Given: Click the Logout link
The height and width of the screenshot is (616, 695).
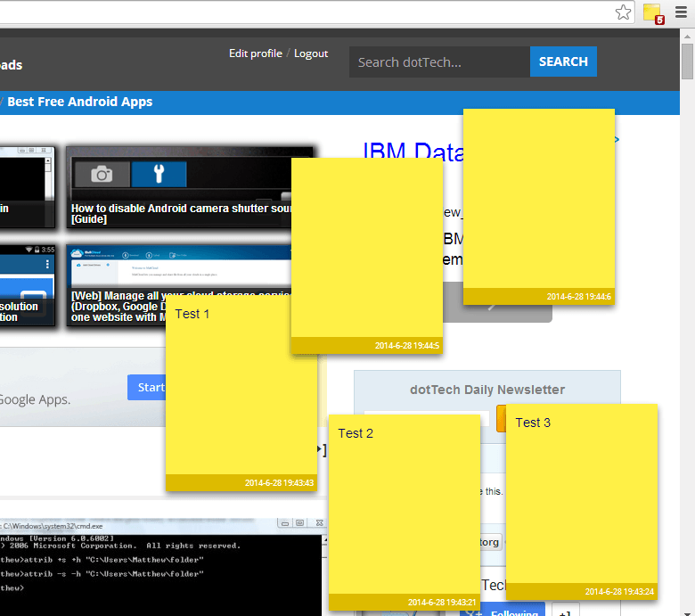Looking at the screenshot, I should pyautogui.click(x=311, y=53).
